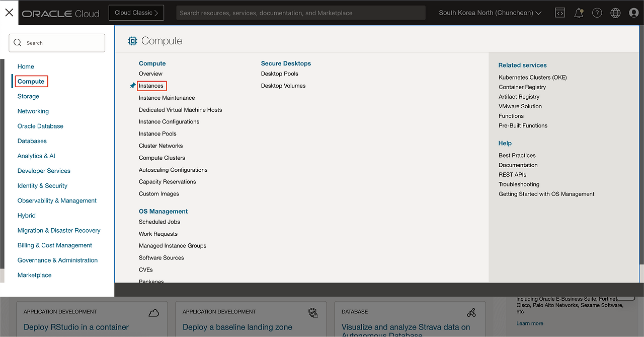This screenshot has width=644, height=337.
Task: Click the Compute chip icon in header
Action: 133,41
